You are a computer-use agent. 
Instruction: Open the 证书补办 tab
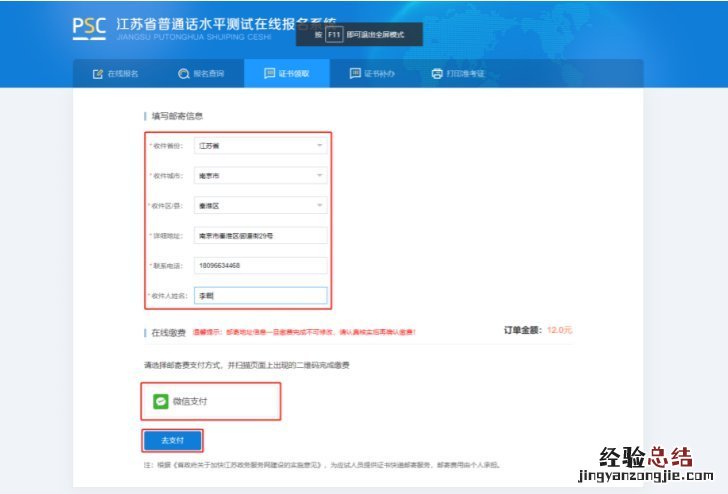[x=372, y=73]
